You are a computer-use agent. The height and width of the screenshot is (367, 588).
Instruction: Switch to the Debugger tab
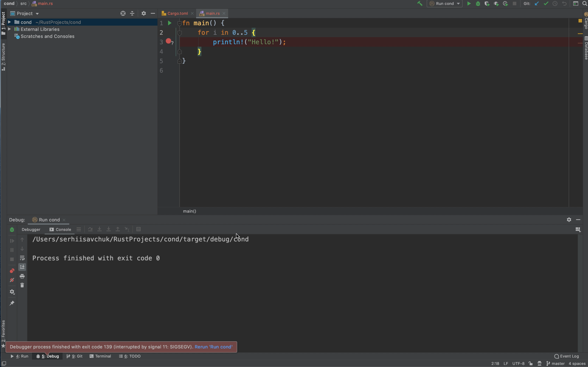pos(31,229)
